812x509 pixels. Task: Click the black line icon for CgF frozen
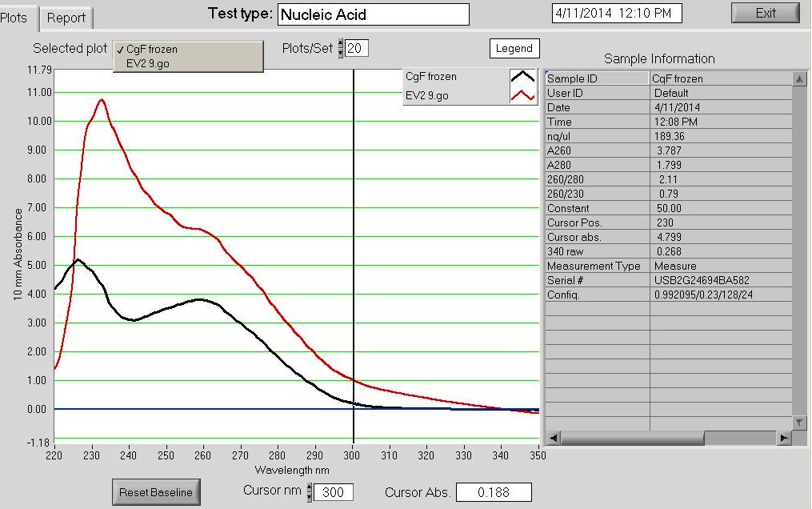(x=523, y=77)
